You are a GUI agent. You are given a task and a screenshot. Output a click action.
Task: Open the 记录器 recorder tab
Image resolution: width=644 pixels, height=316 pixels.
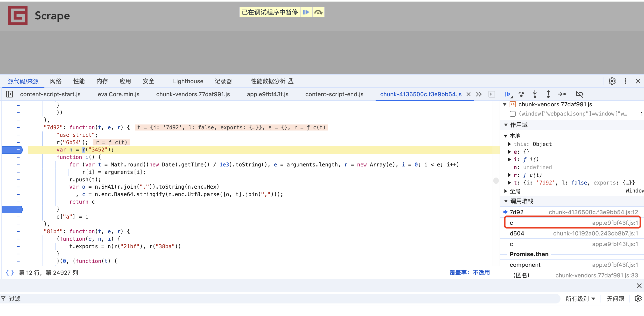pyautogui.click(x=223, y=81)
